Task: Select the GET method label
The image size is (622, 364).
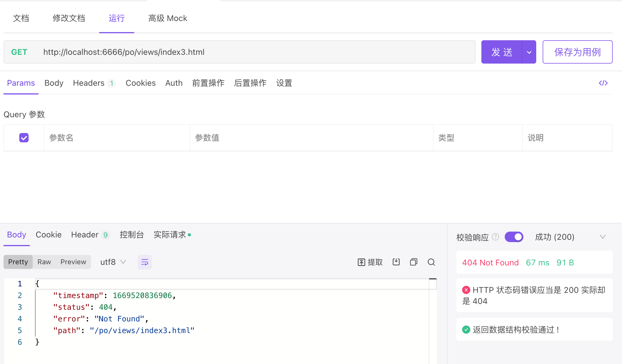Action: pos(19,52)
